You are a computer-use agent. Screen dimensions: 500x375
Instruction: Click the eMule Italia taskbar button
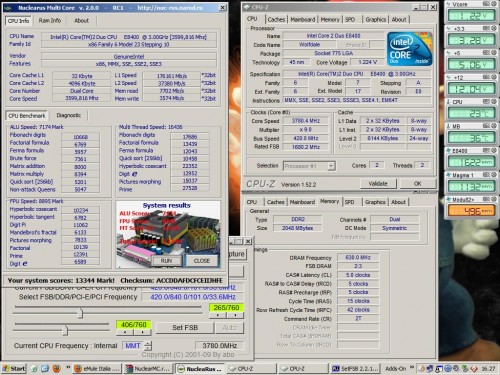pos(97,369)
